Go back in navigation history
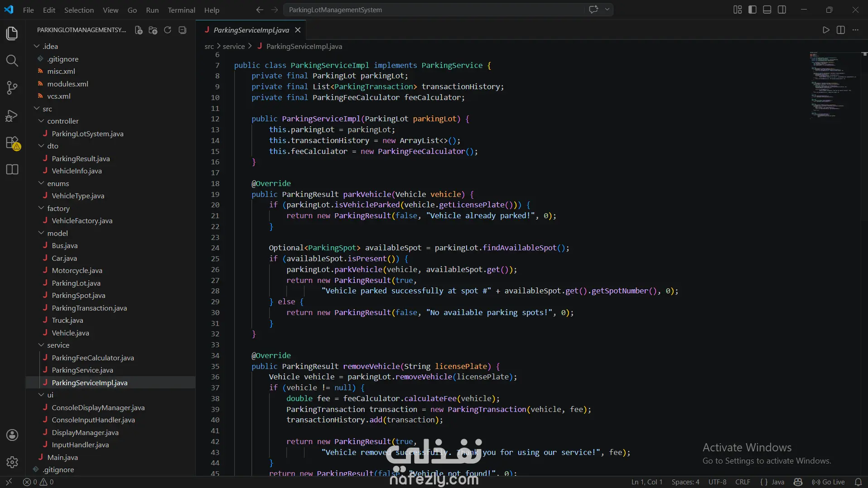The width and height of the screenshot is (868, 488). tap(260, 10)
